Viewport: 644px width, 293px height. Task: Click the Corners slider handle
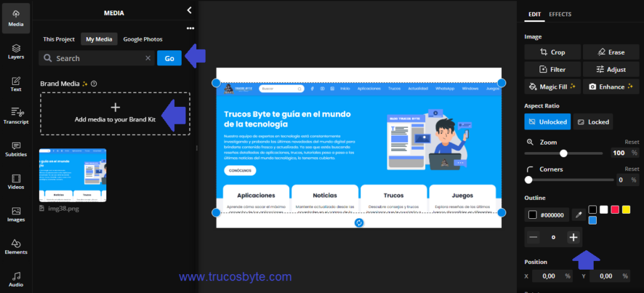coord(528,180)
